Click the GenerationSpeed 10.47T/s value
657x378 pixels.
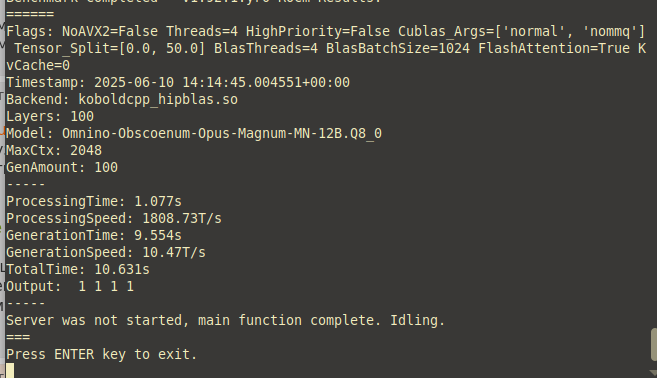(174, 252)
